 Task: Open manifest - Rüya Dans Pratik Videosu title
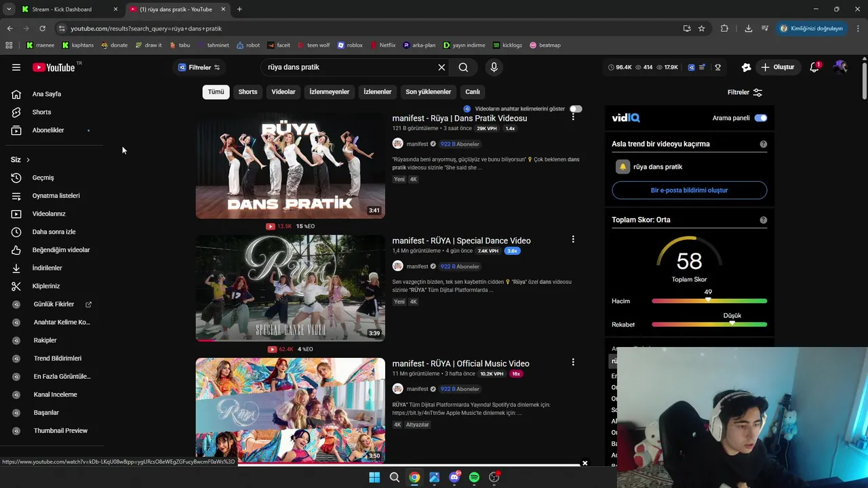tap(459, 118)
